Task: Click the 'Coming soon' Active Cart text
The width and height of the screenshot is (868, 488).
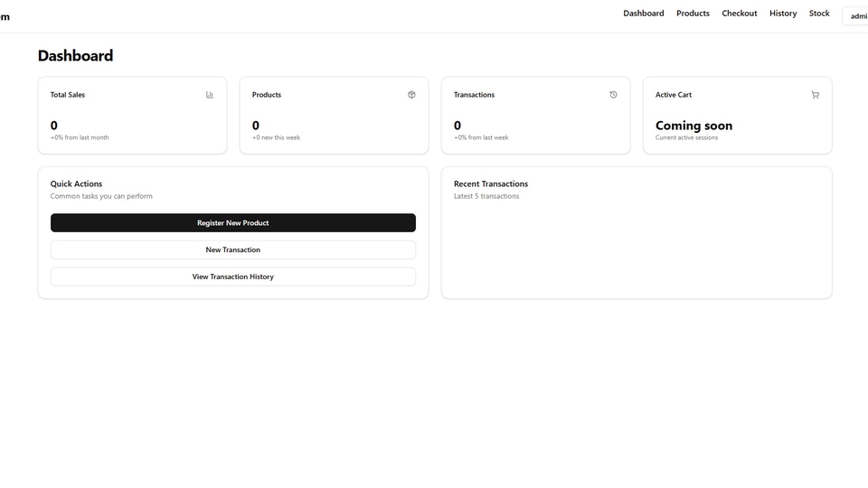Action: tap(693, 126)
